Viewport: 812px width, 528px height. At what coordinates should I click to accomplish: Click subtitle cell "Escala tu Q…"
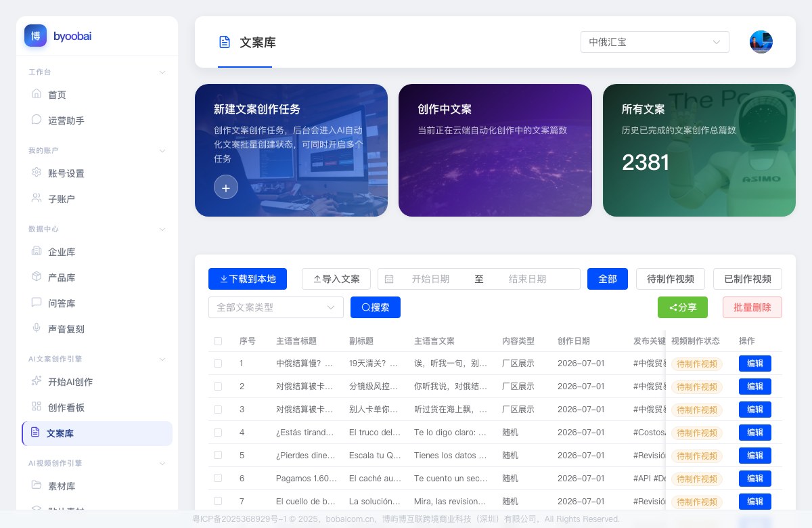tap(375, 456)
